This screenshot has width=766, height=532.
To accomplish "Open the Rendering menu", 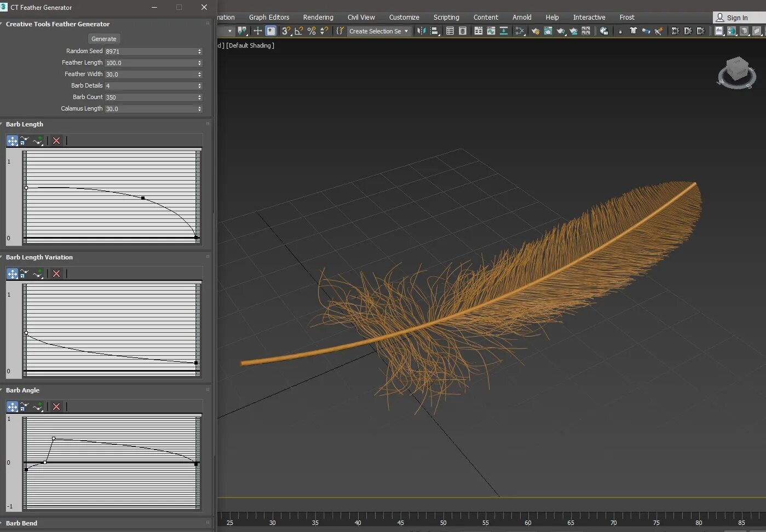I will tap(318, 18).
